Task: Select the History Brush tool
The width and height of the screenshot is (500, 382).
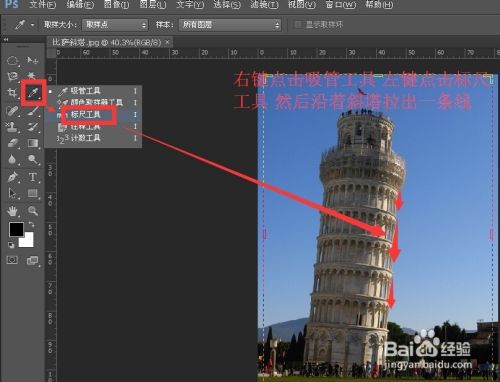Action: 32,127
